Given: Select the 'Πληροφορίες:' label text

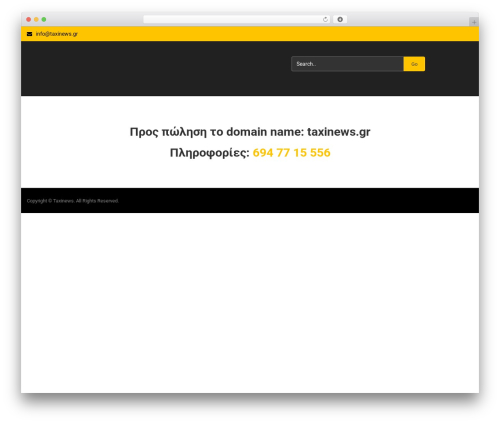Looking at the screenshot, I should [210, 153].
